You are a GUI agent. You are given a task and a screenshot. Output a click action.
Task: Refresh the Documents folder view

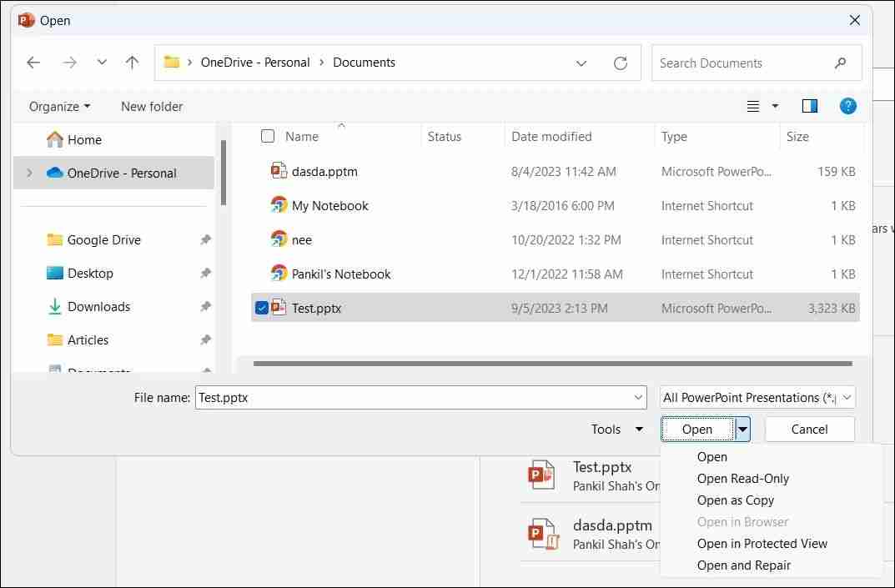(621, 63)
